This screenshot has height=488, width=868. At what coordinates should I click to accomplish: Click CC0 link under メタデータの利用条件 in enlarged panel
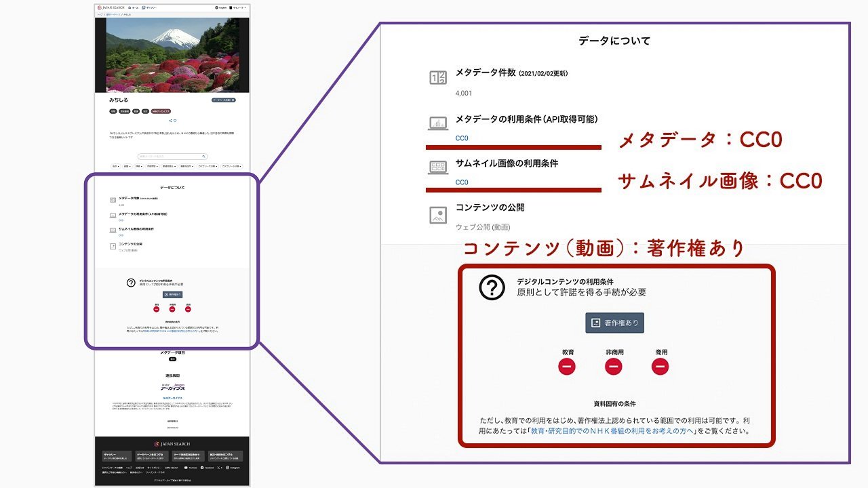tap(462, 138)
